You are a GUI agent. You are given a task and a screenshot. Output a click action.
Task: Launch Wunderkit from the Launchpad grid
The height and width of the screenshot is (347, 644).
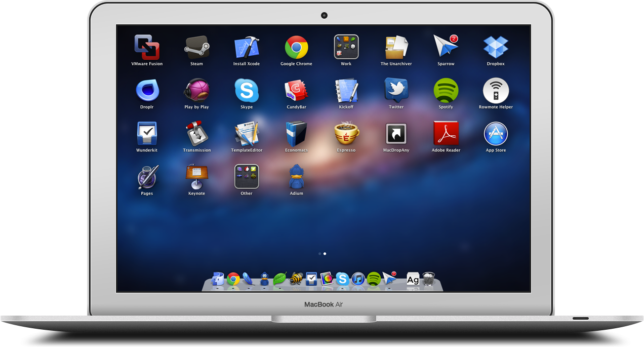147,134
